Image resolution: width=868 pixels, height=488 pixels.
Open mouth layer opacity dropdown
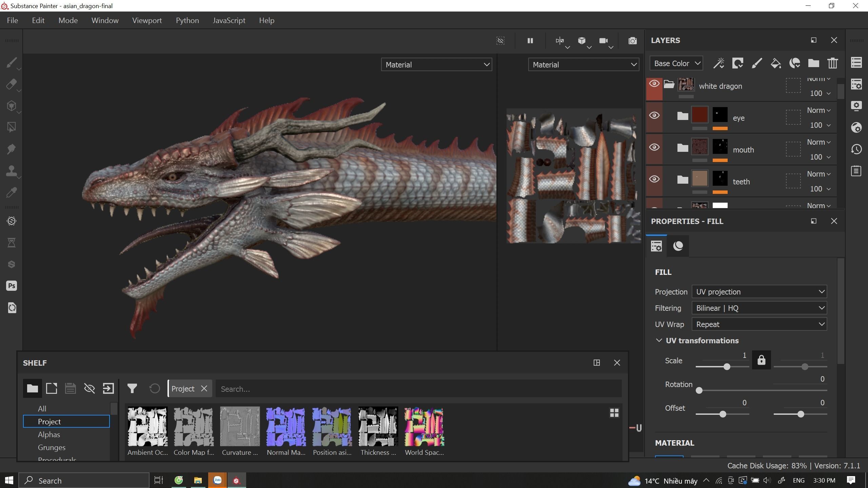pyautogui.click(x=820, y=157)
